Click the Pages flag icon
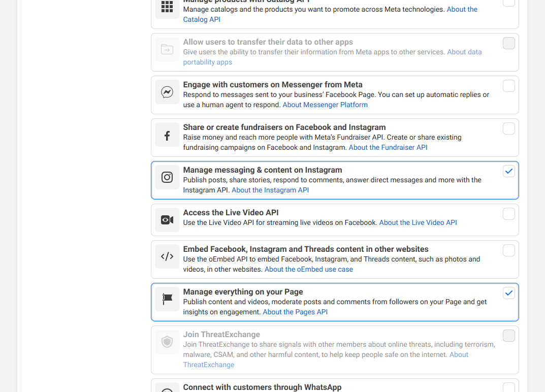545x392 pixels. tap(167, 299)
